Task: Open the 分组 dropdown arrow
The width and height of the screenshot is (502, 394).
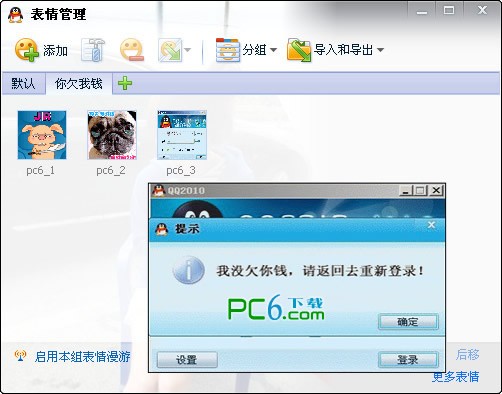Action: point(273,50)
